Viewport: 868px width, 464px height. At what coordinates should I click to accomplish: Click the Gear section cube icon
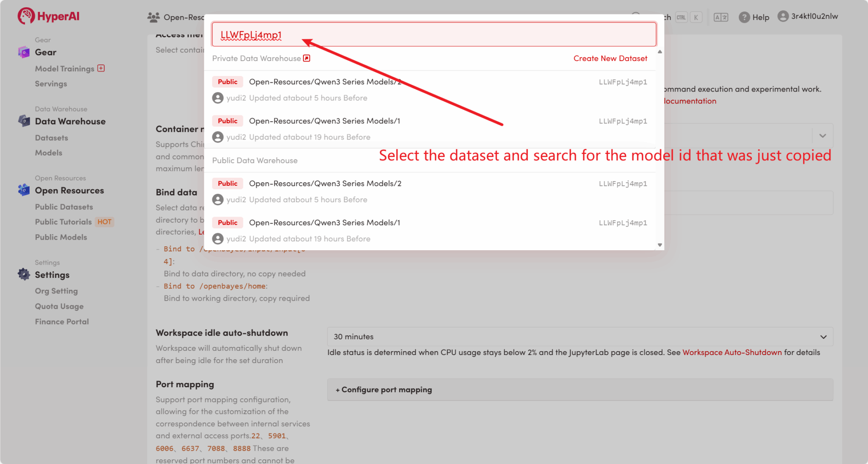pyautogui.click(x=24, y=52)
